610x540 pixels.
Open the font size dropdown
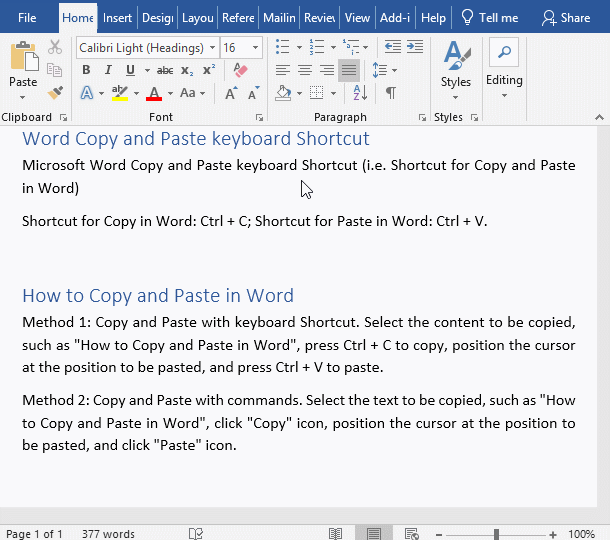(255, 47)
